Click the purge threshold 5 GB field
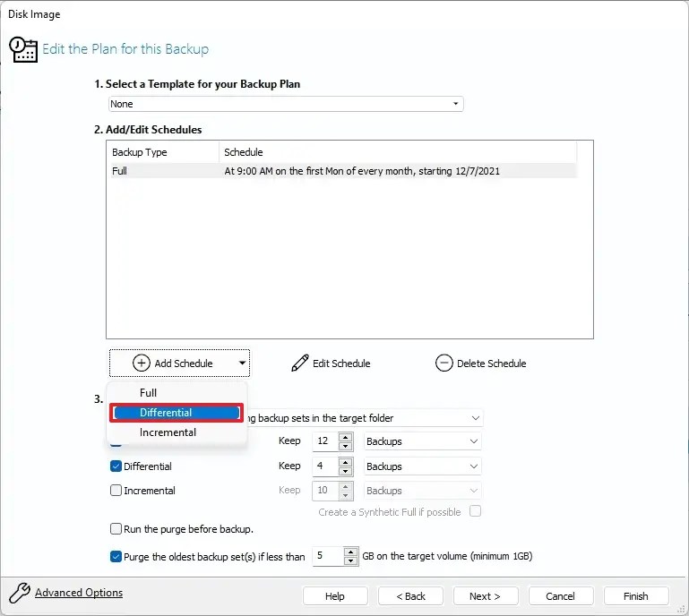Screen dimensions: 689x616 click(x=328, y=556)
